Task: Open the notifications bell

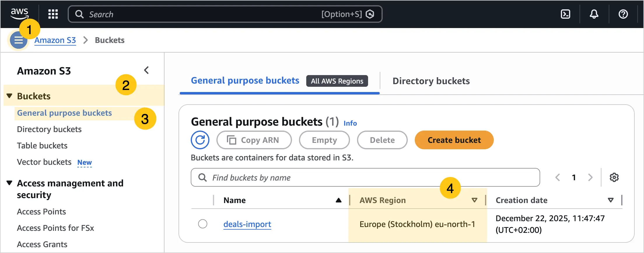Action: (594, 14)
